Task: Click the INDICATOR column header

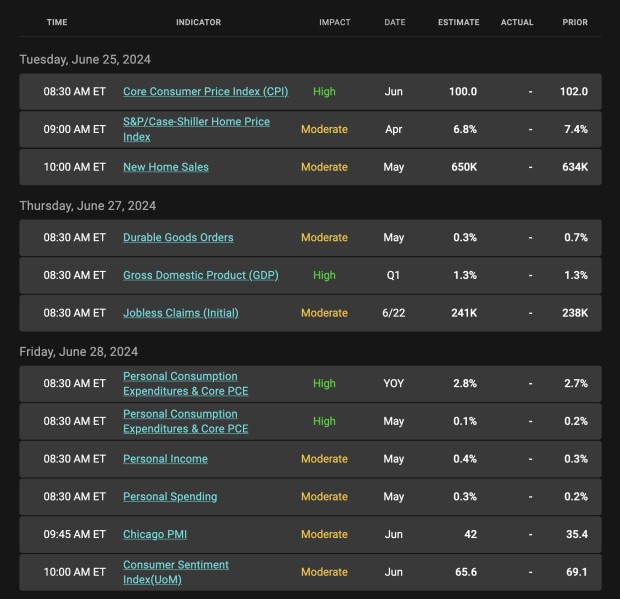Action: (198, 22)
